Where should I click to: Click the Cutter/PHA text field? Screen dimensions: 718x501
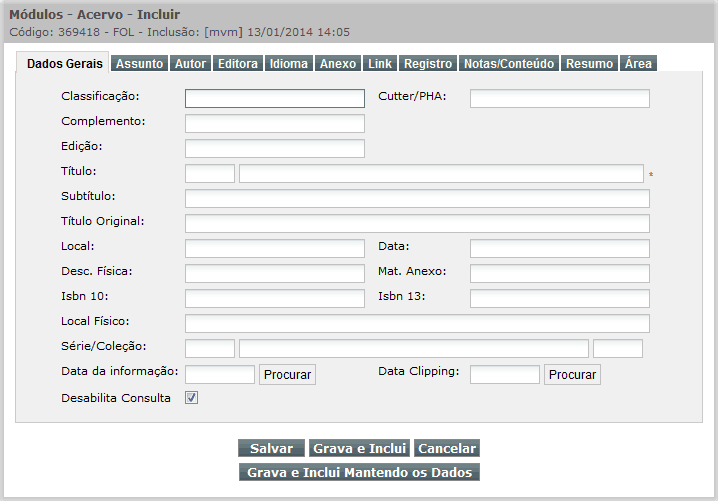point(560,98)
